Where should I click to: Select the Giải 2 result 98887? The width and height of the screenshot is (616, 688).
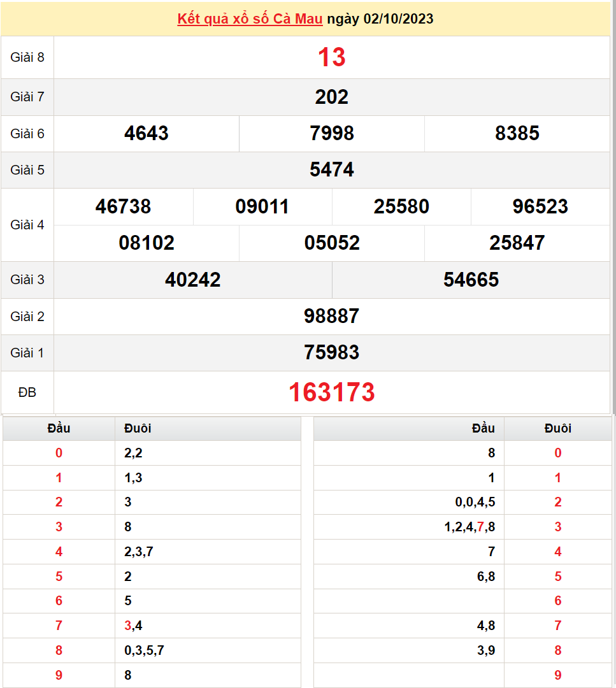331,316
